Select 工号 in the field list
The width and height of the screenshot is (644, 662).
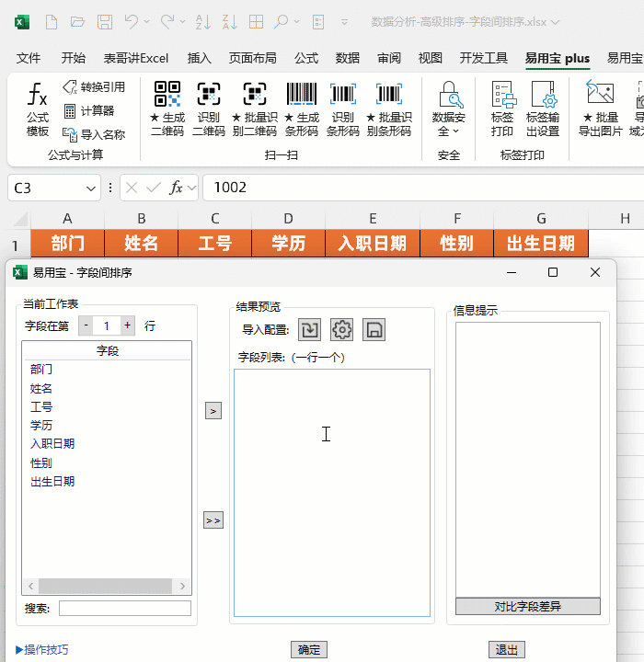click(41, 407)
